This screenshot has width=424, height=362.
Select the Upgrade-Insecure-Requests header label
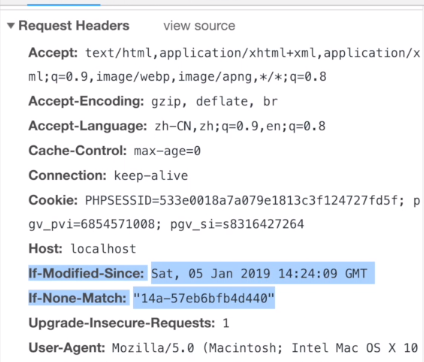point(122,323)
